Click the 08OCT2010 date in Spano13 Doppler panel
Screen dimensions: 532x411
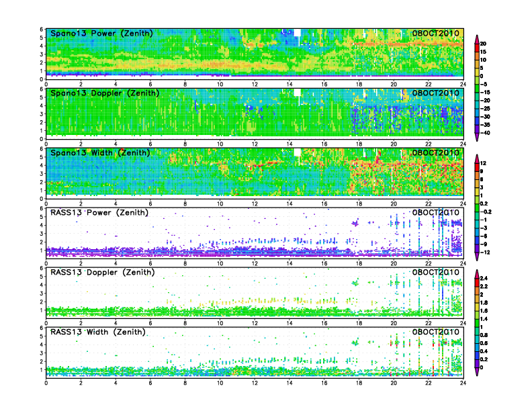tap(436, 93)
